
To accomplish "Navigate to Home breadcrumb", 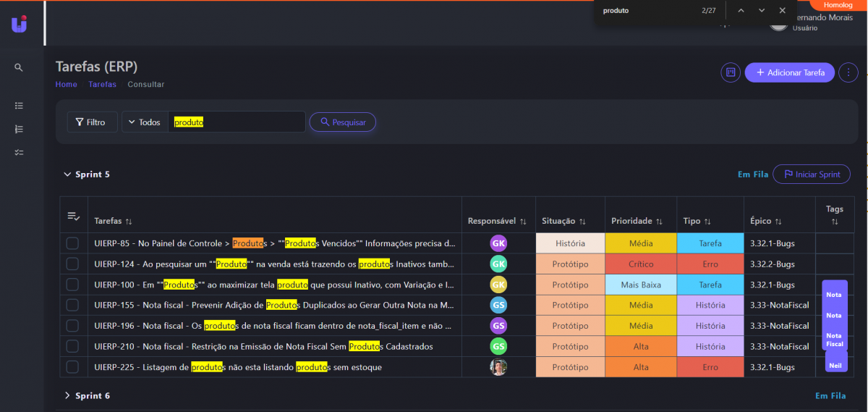I will pos(66,85).
